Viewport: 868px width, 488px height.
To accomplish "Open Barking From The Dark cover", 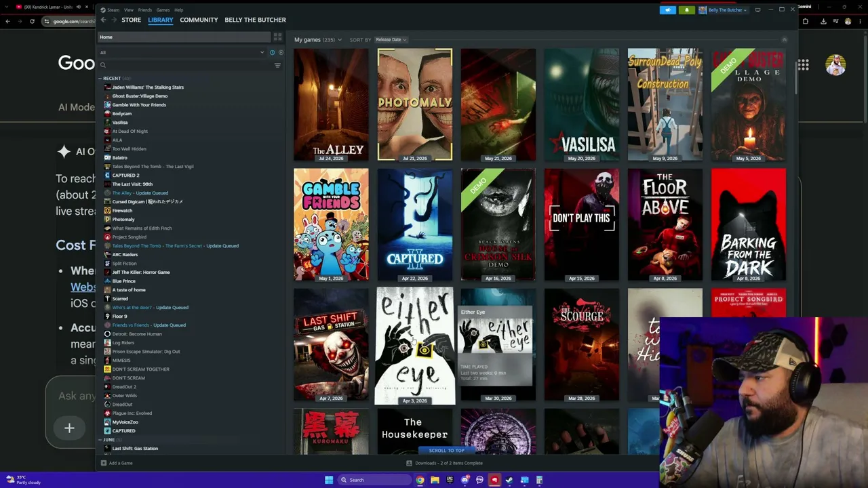I will 749,224.
